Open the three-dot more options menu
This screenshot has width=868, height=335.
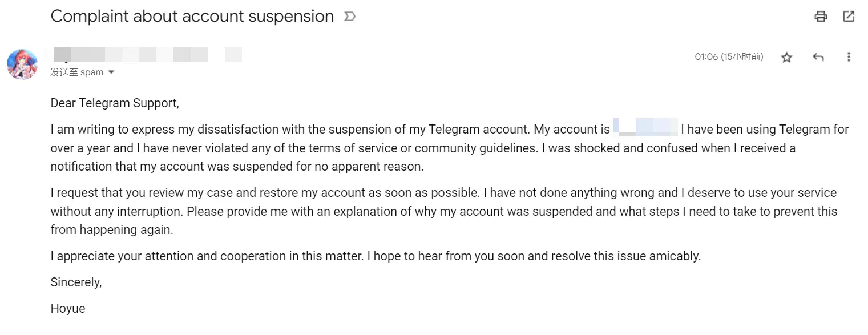pyautogui.click(x=849, y=57)
